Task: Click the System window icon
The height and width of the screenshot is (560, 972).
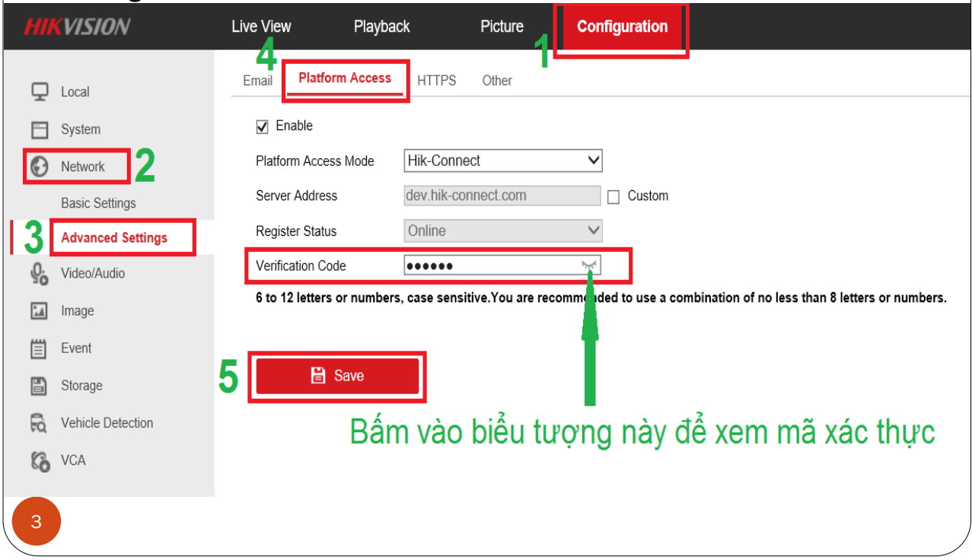Action: coord(39,129)
